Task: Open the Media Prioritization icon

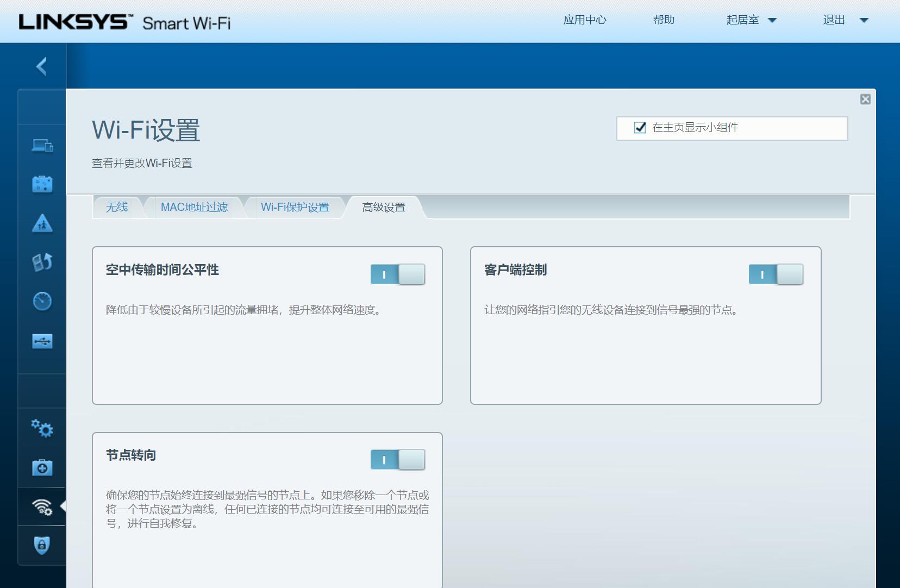Action: point(42,262)
